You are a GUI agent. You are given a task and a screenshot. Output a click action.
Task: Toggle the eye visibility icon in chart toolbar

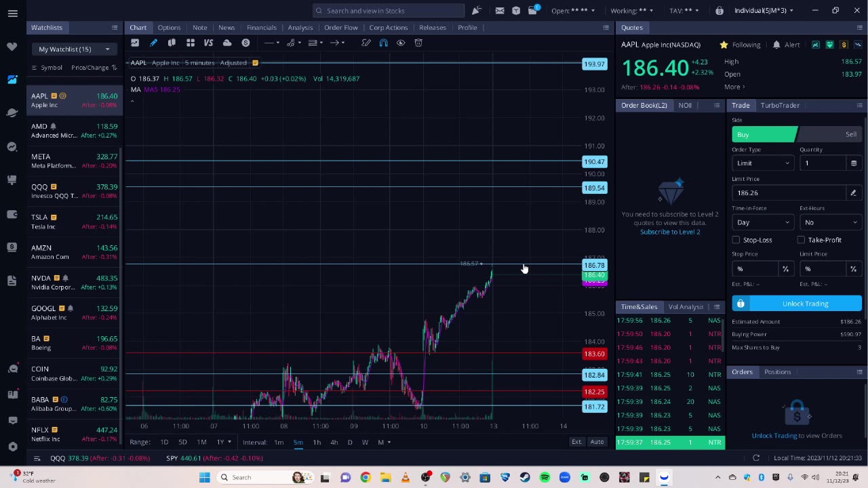point(401,43)
